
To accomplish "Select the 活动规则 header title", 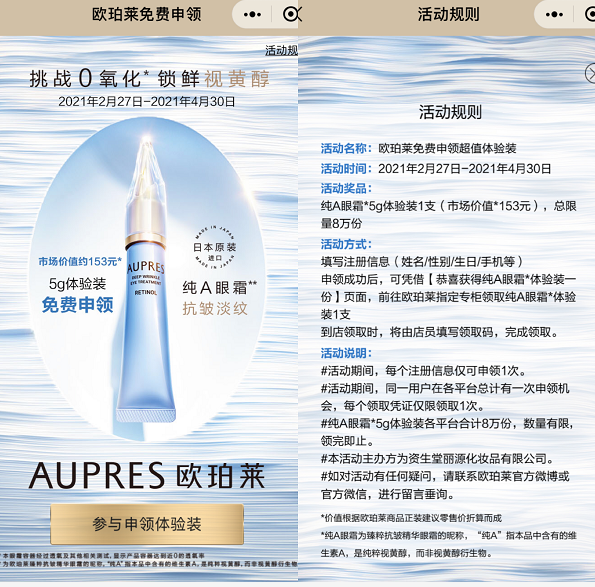I will [449, 14].
